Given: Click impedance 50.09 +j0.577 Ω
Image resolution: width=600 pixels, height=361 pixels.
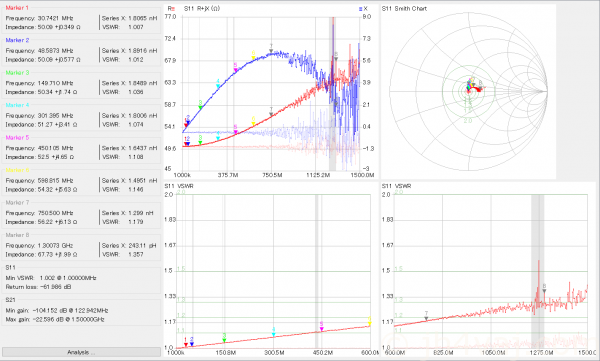Looking at the screenshot, I should click(59, 60).
